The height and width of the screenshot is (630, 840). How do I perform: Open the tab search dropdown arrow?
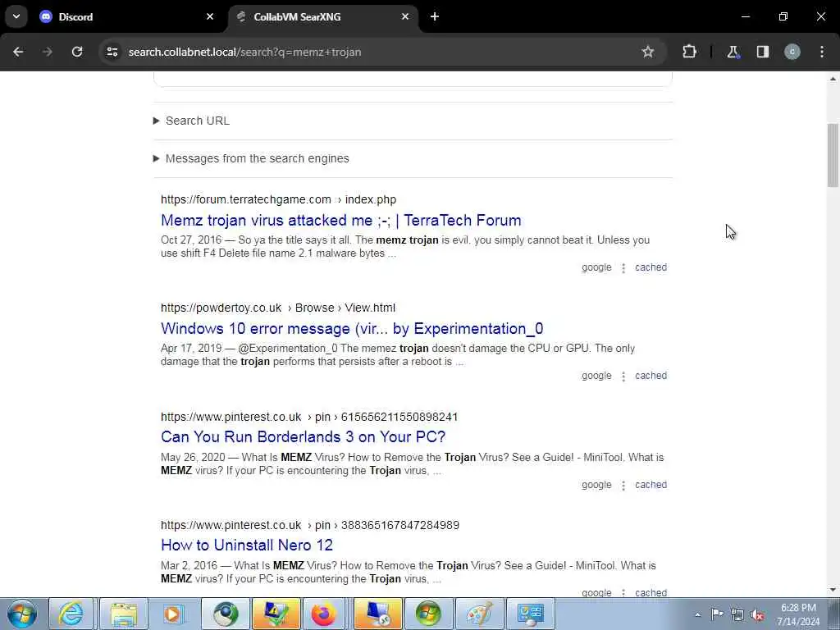16,16
